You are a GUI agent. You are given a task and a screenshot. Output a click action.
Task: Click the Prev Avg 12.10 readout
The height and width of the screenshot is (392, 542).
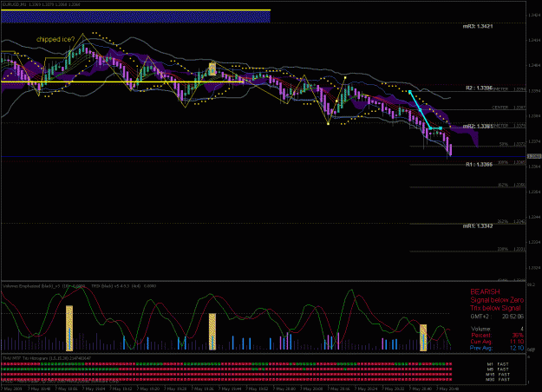point(497,348)
